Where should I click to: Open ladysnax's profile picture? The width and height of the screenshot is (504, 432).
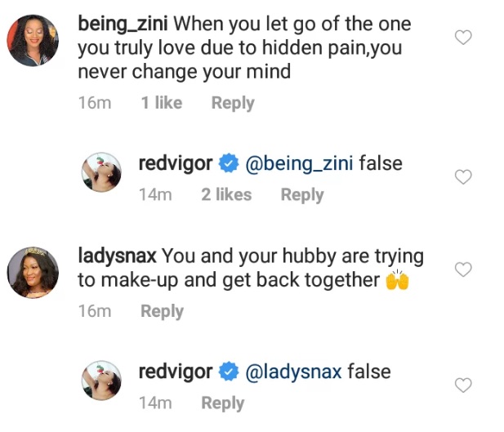point(33,272)
